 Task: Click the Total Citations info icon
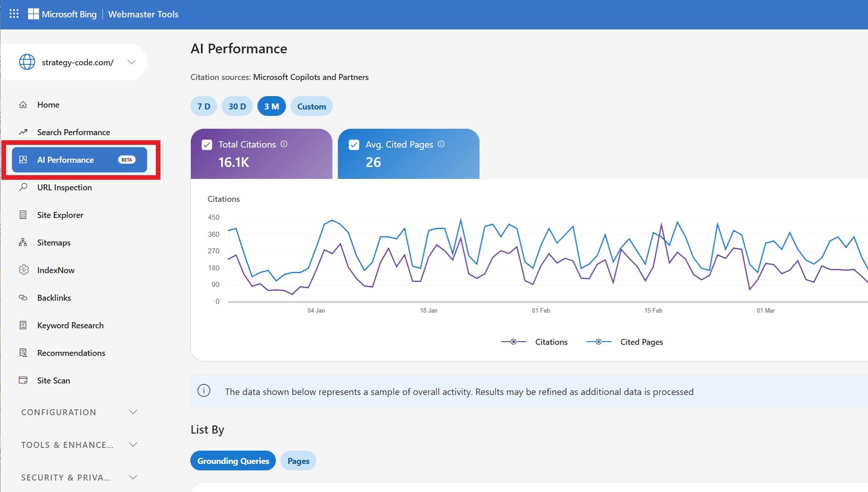284,144
